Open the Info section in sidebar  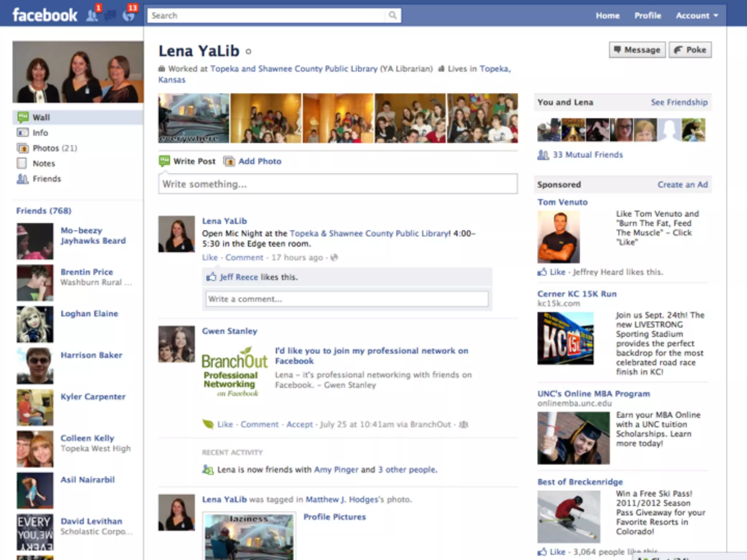[40, 133]
